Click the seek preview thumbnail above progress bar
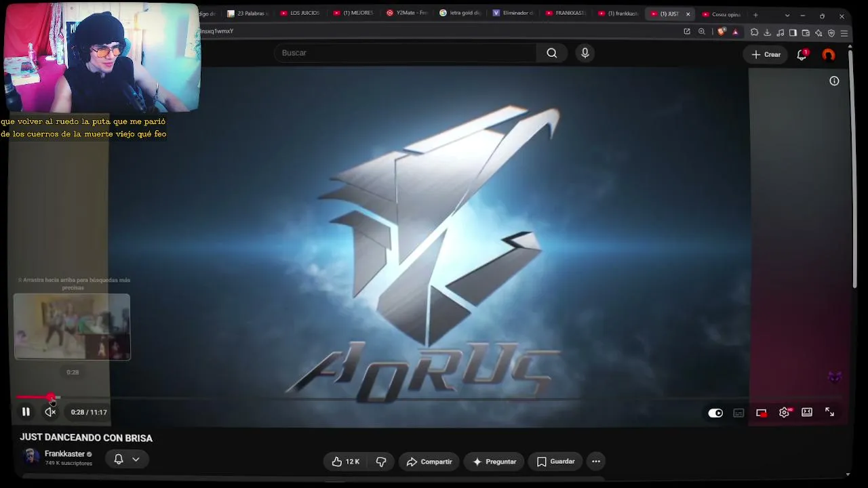The height and width of the screenshot is (488, 868). click(x=72, y=327)
